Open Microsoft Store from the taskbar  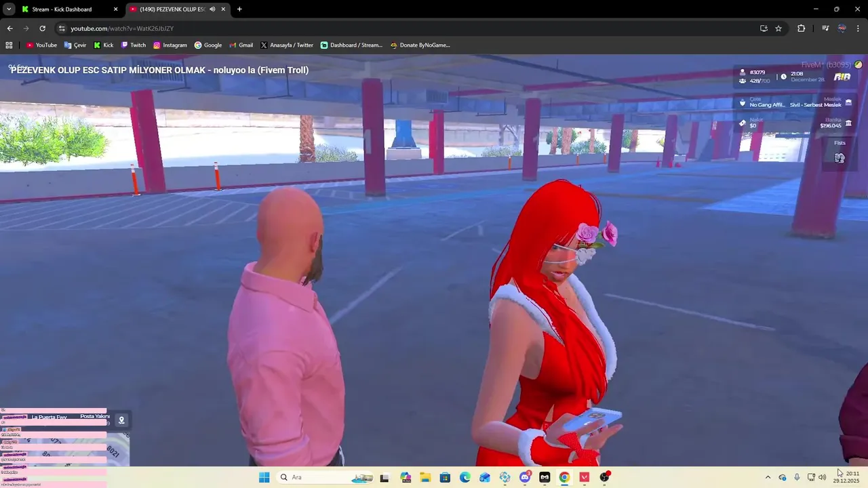pos(445,477)
